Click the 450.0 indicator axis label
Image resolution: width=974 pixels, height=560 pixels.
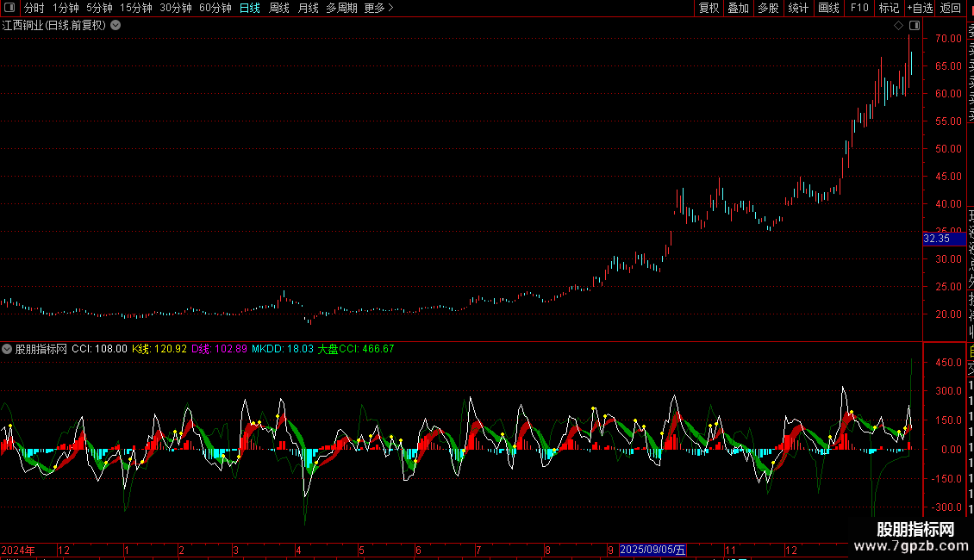pos(948,362)
